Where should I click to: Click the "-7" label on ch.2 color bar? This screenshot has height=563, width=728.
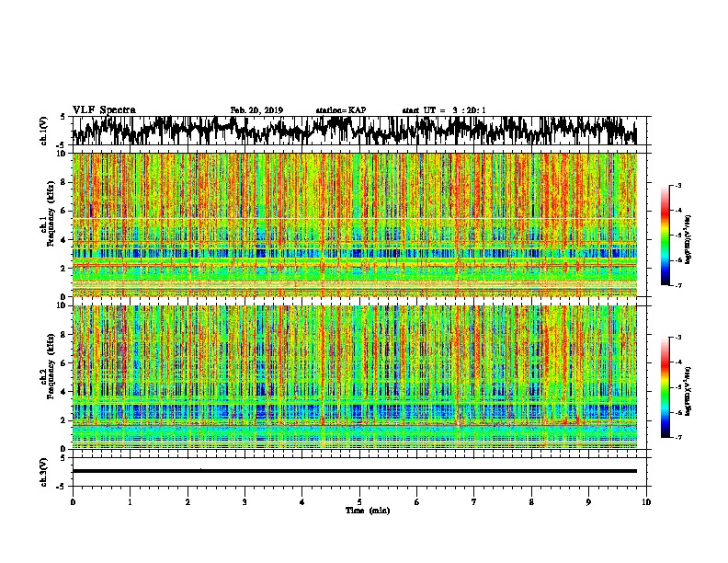677,438
